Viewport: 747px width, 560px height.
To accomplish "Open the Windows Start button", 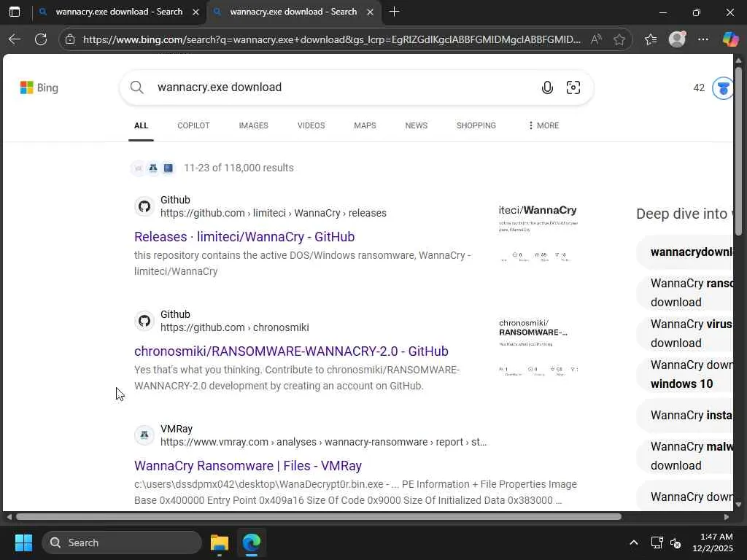I will coord(23,542).
